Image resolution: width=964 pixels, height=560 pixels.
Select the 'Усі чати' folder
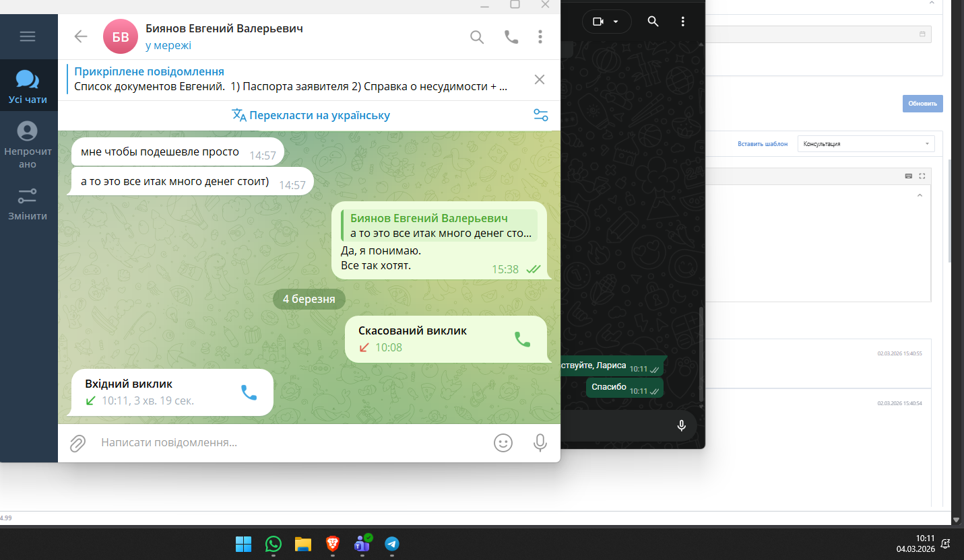28,87
